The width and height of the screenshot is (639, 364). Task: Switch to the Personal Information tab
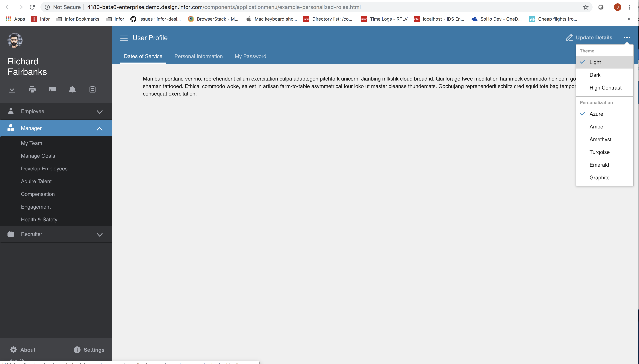[x=199, y=56]
